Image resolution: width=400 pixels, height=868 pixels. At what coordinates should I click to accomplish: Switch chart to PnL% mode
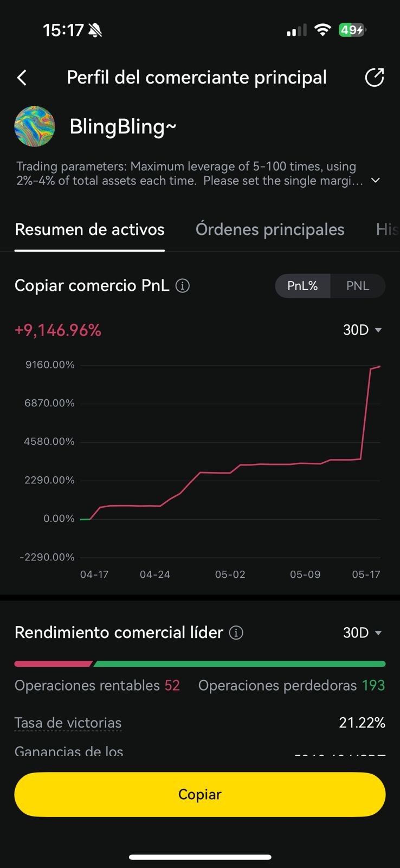click(302, 286)
